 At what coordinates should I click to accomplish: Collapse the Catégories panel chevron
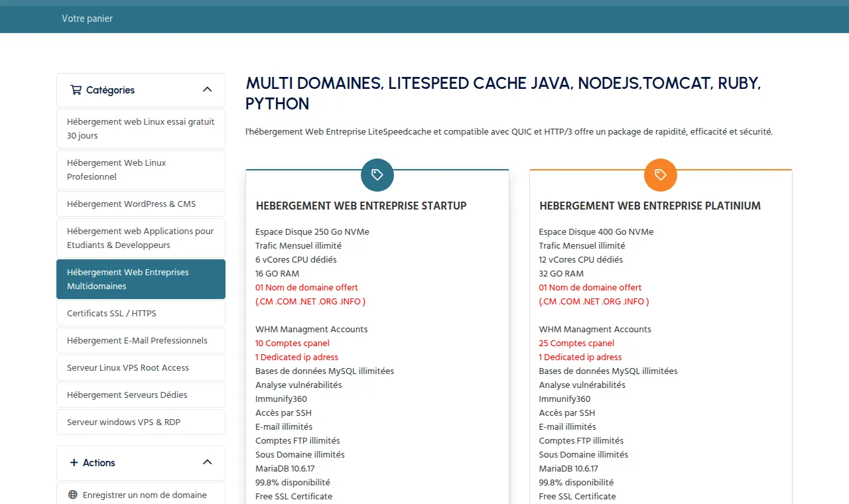tap(207, 90)
